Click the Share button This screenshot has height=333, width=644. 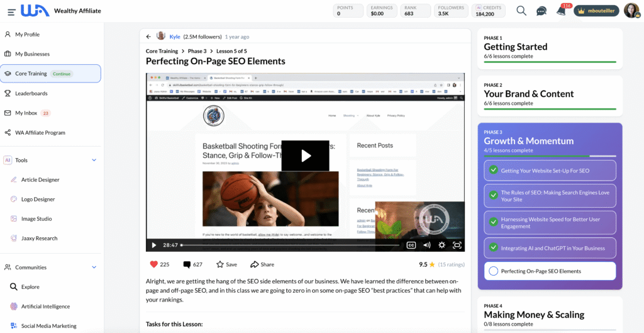262,264
